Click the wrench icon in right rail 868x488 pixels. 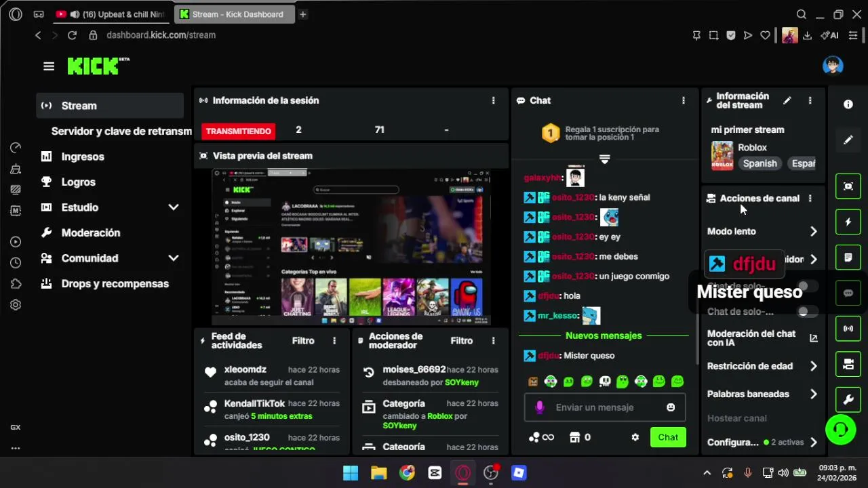coord(848,400)
